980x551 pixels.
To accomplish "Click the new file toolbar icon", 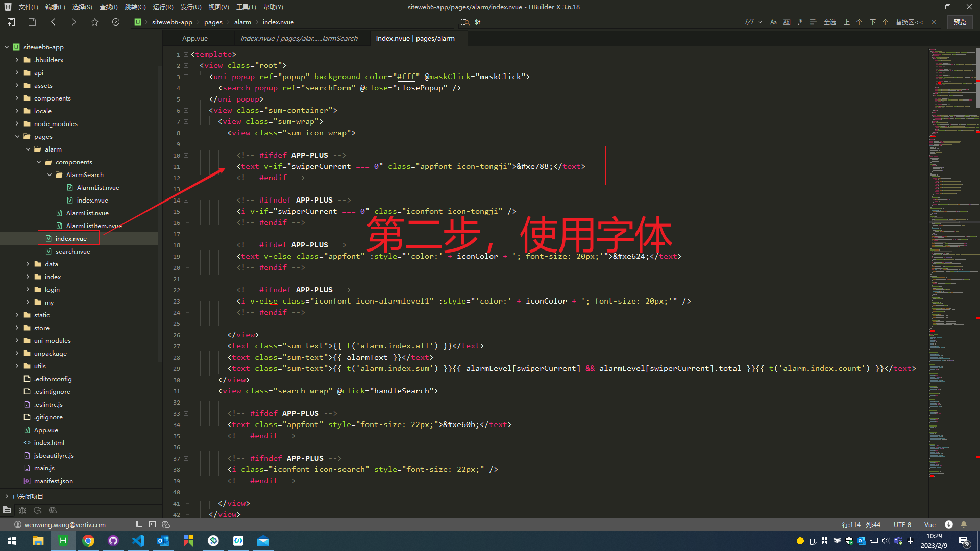I will pos(11,22).
